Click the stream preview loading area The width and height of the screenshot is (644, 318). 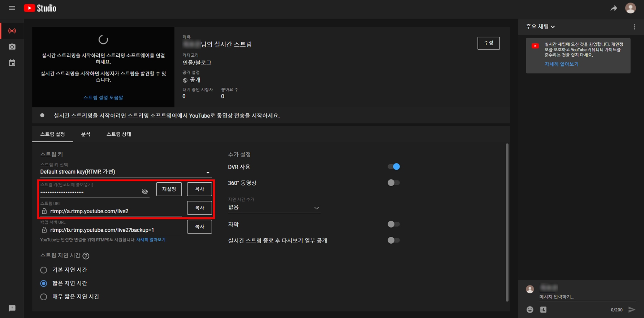pos(103,67)
